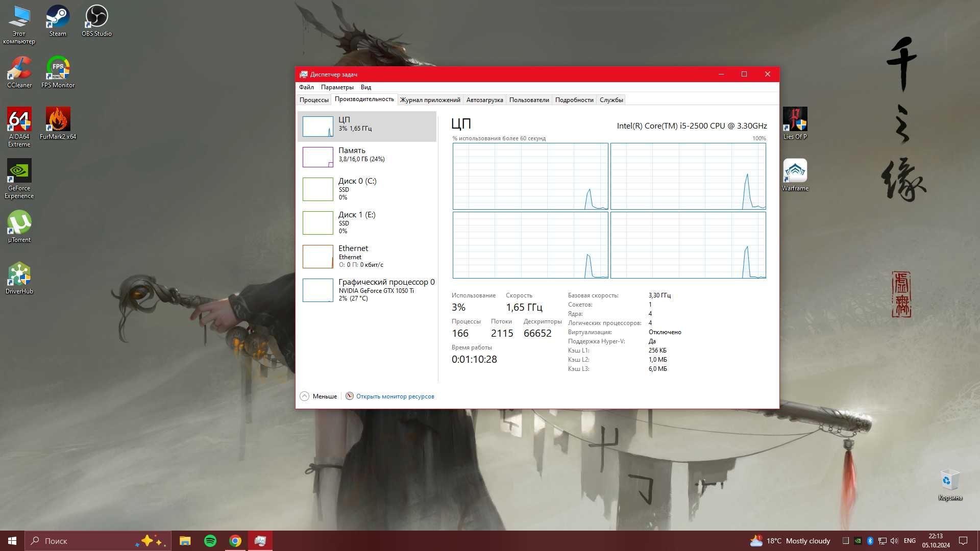The height and width of the screenshot is (551, 980).
Task: Click the Логических процессоров label
Action: pyautogui.click(x=604, y=323)
